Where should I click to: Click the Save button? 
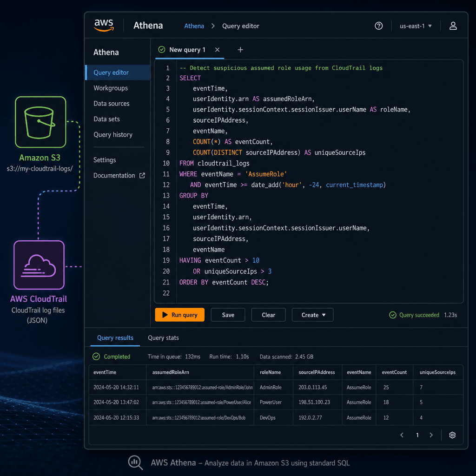pos(228,315)
